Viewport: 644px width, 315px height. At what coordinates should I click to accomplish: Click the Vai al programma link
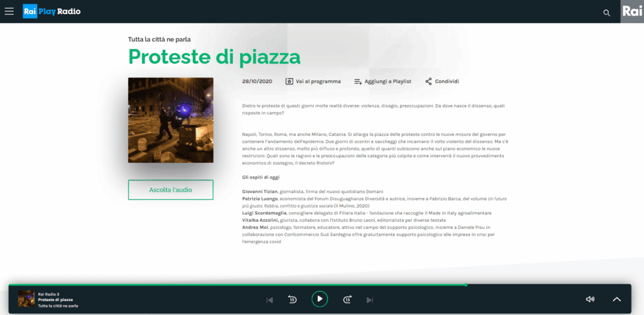point(313,81)
